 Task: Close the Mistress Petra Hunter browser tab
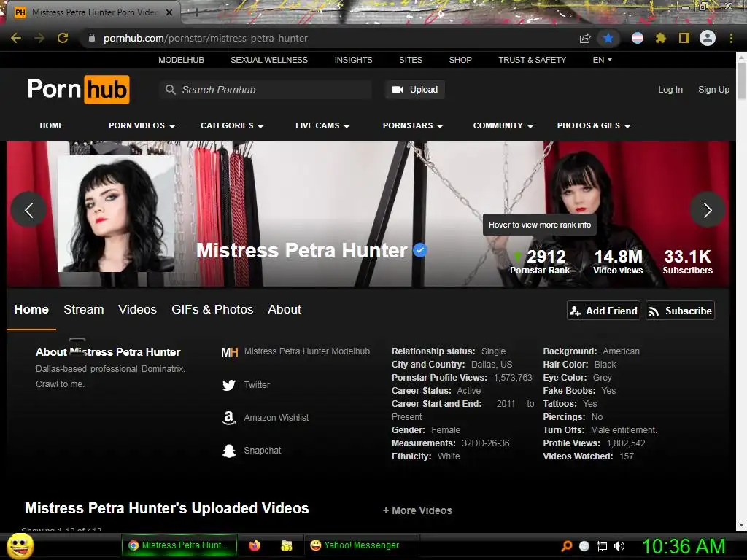pos(169,12)
